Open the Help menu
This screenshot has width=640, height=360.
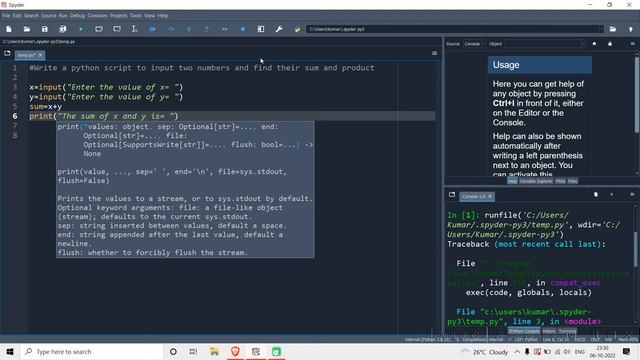(x=163, y=16)
